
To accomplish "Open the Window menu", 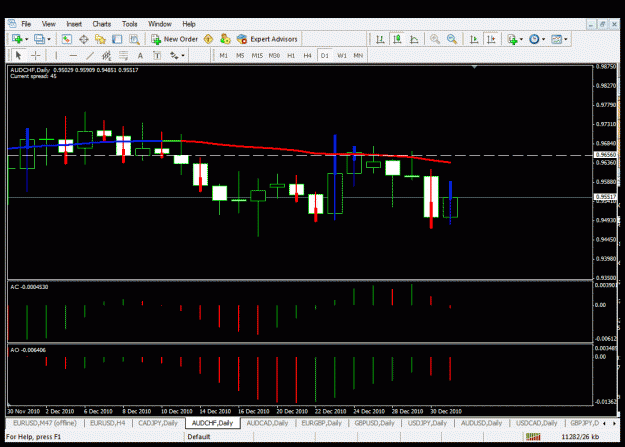I will pos(160,24).
